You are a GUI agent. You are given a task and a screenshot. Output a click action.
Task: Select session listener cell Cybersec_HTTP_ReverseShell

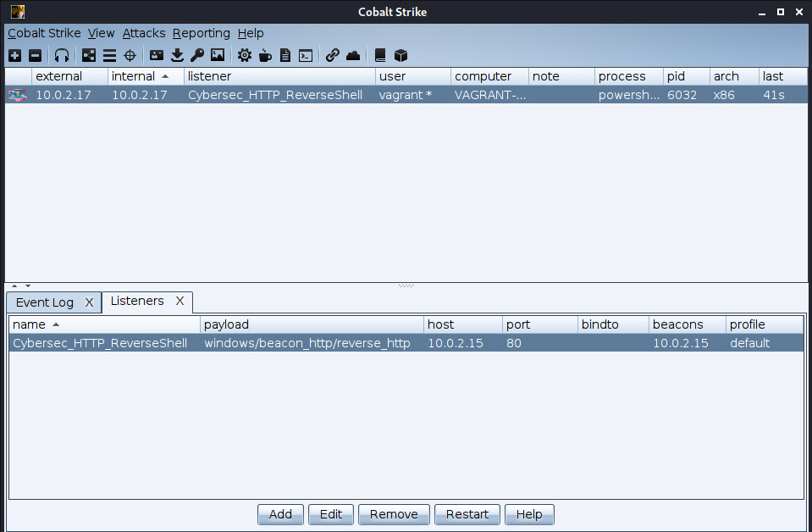279,96
